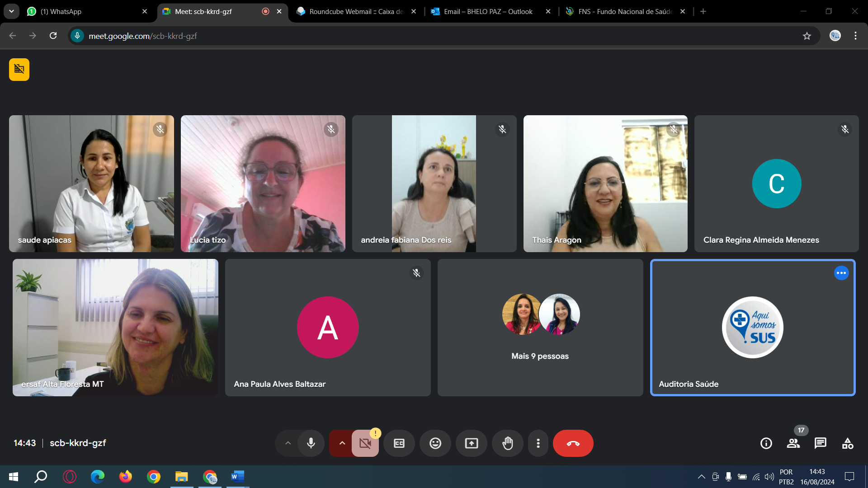Show hidden system tray icons
This screenshot has width=868, height=488.
coord(701,477)
